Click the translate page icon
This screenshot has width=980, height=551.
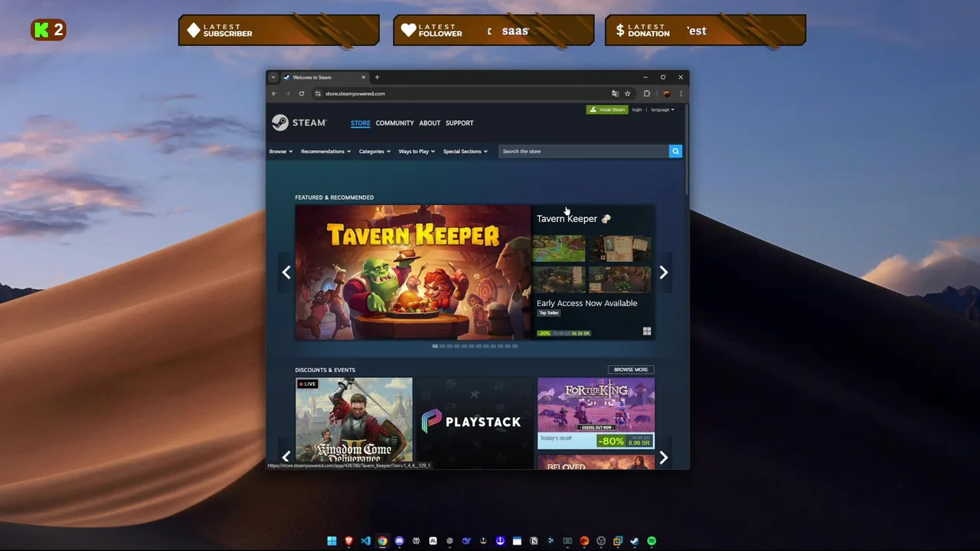coord(615,93)
